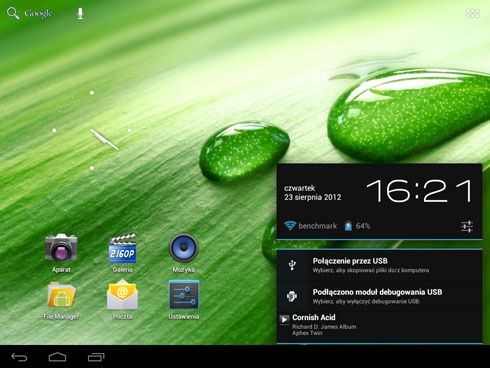
Task: Open the Galeria app
Action: click(x=122, y=253)
